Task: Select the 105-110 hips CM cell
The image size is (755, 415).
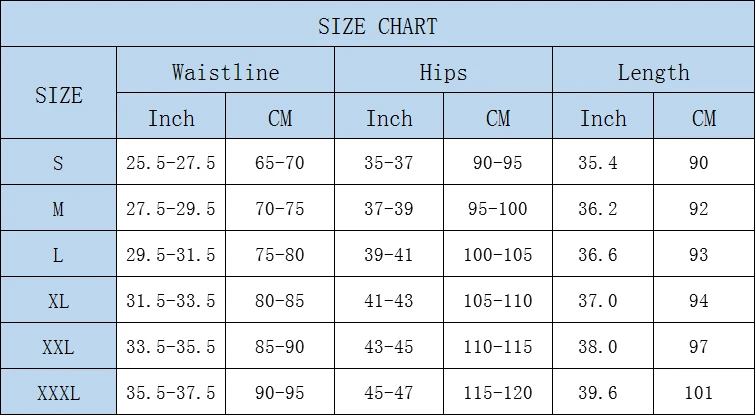Action: point(498,300)
